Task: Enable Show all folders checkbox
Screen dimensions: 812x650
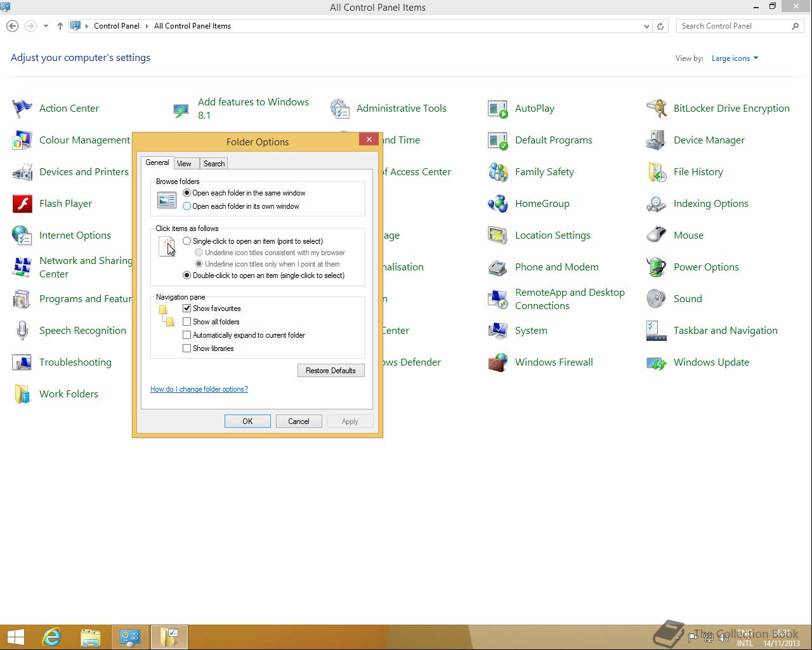Action: [187, 322]
